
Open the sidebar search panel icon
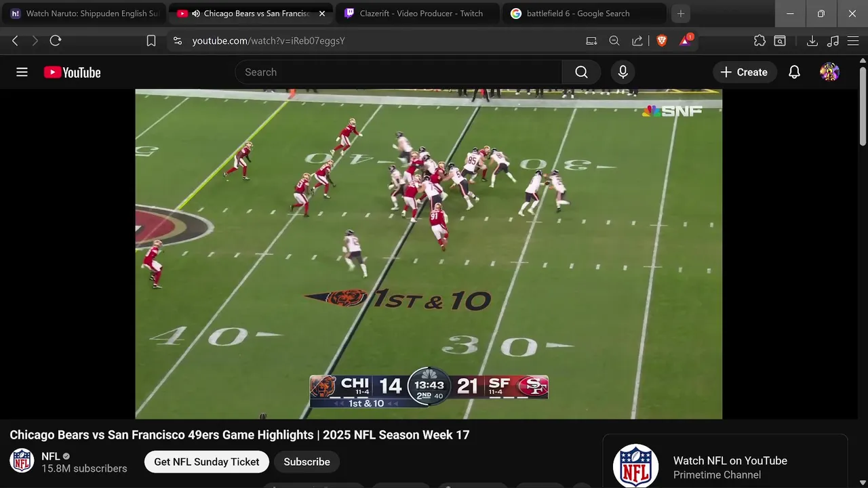pos(781,41)
